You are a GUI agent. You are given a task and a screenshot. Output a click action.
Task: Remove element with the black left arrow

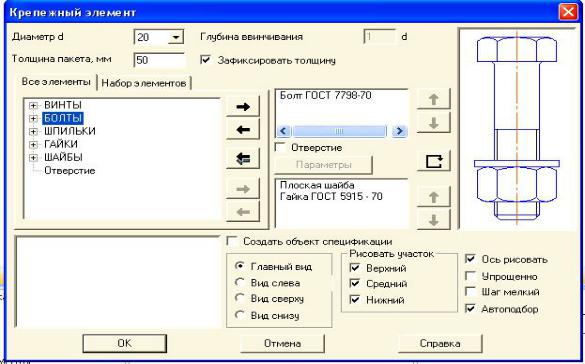(x=243, y=129)
